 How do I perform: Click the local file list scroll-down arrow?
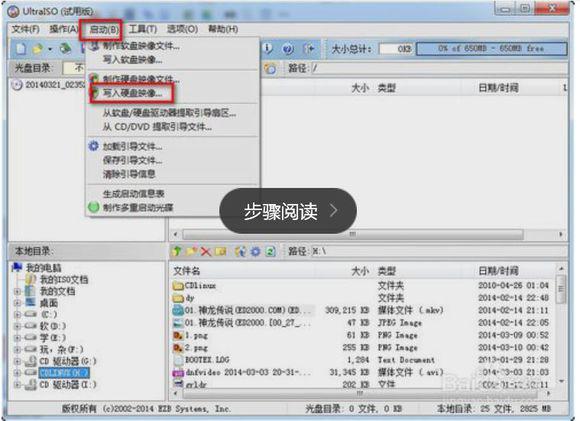point(561,381)
